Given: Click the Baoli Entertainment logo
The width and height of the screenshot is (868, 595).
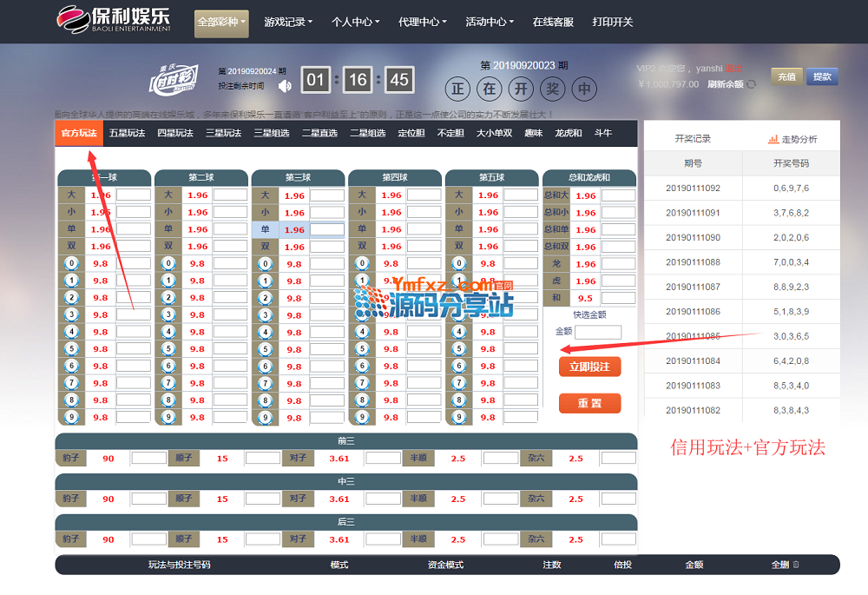Looking at the screenshot, I should pyautogui.click(x=114, y=19).
